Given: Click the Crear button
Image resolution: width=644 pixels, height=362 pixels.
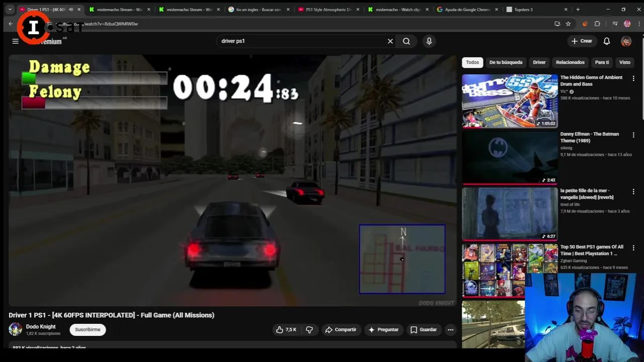Looking at the screenshot, I should click(x=582, y=41).
